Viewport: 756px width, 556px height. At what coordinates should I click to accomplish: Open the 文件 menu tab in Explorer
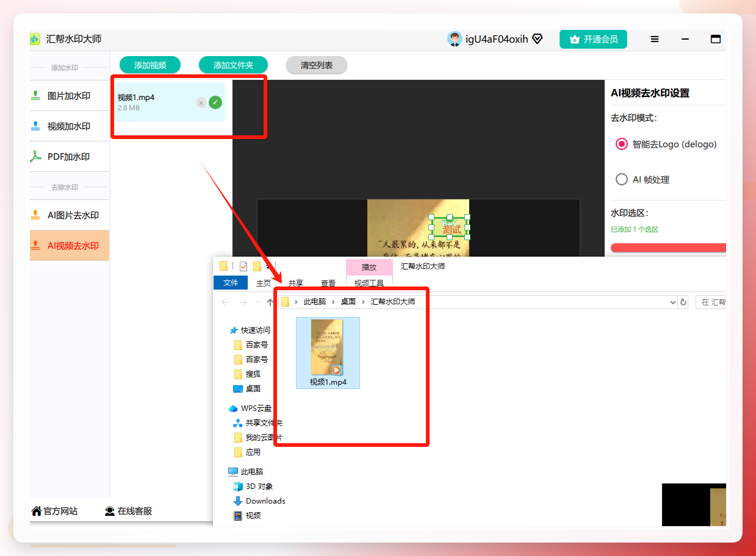pyautogui.click(x=231, y=283)
